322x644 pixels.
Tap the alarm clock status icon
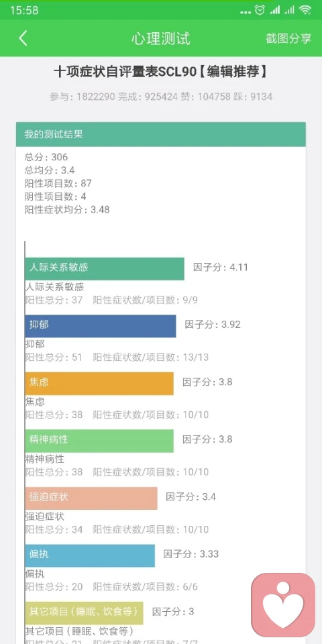coord(260,10)
